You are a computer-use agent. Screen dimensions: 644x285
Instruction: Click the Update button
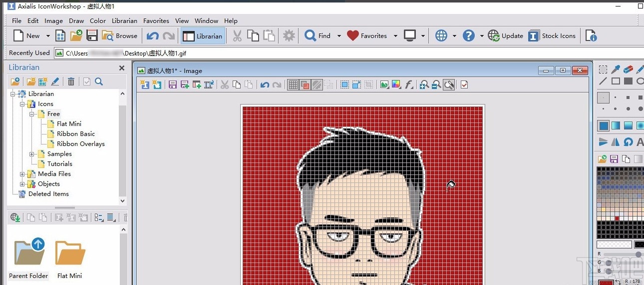[505, 35]
